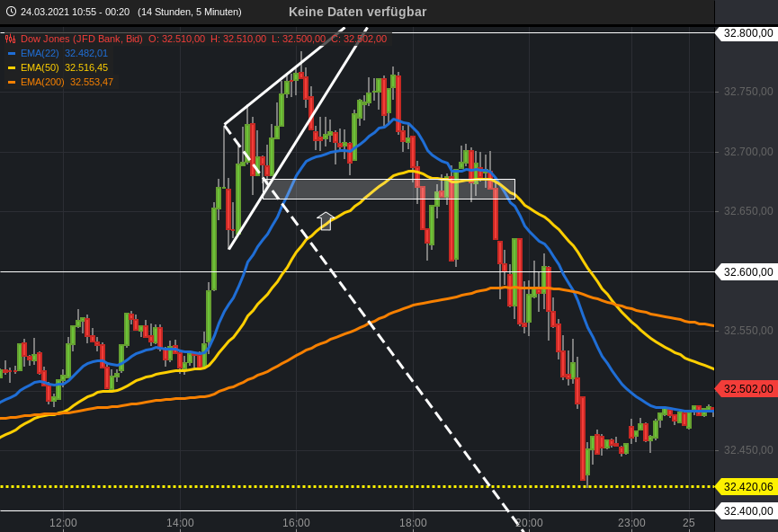Click the 32.750,00 axis label

click(x=748, y=92)
